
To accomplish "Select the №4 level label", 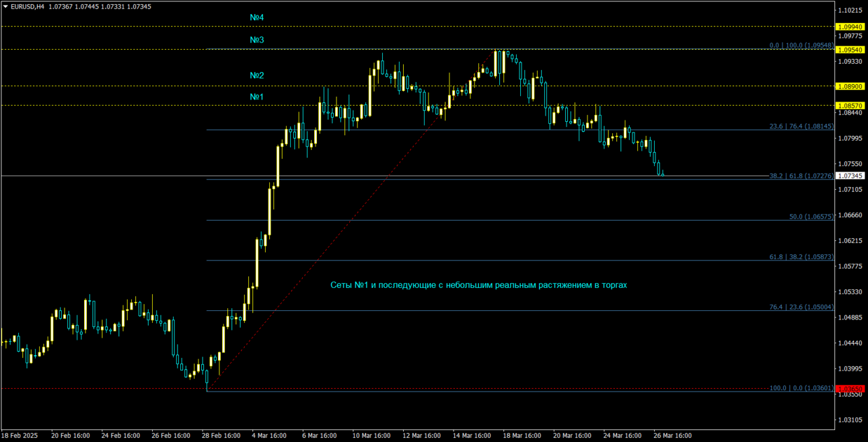I will [x=257, y=17].
